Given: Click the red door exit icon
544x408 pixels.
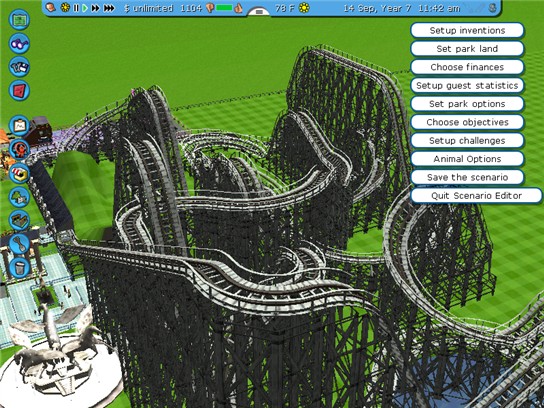Looking at the screenshot, I should click(x=19, y=90).
